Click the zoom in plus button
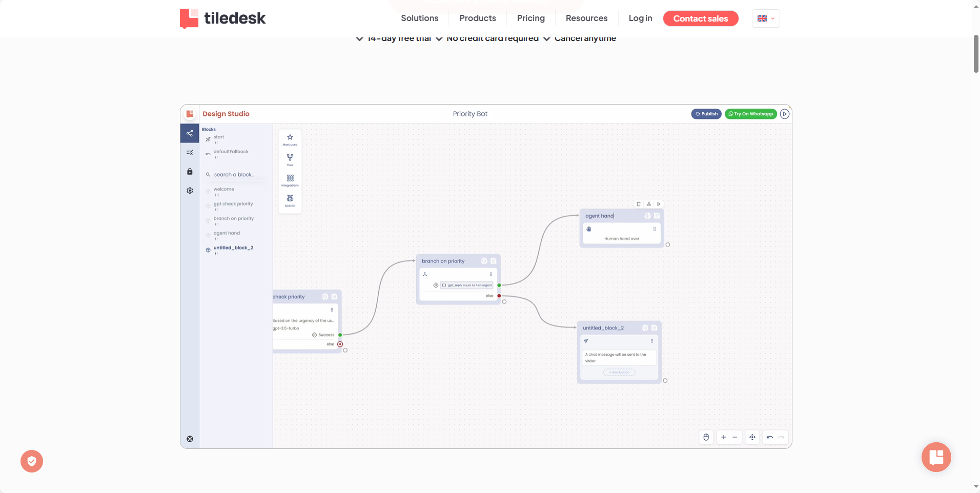Image resolution: width=980 pixels, height=493 pixels. (724, 437)
